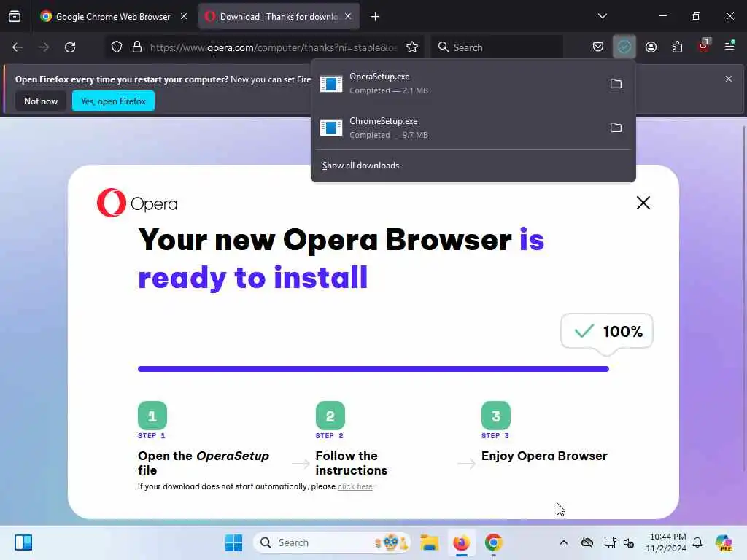Click the OneDrive cloud tray icon

(x=587, y=542)
